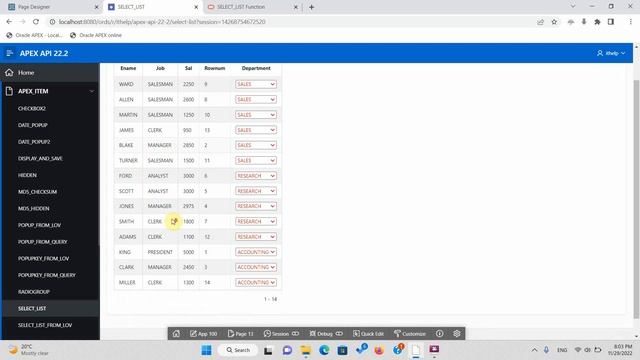The height and width of the screenshot is (360, 640).
Task: Click the taskbar Search box
Action: (x=238, y=350)
